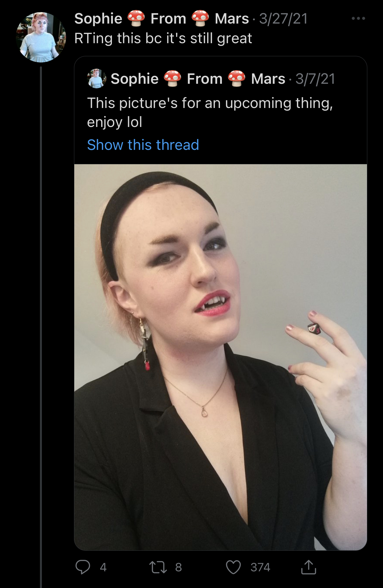Viewport: 383px width, 588px height.
Task: Tap the retweet arrows icon
Action: [x=158, y=567]
